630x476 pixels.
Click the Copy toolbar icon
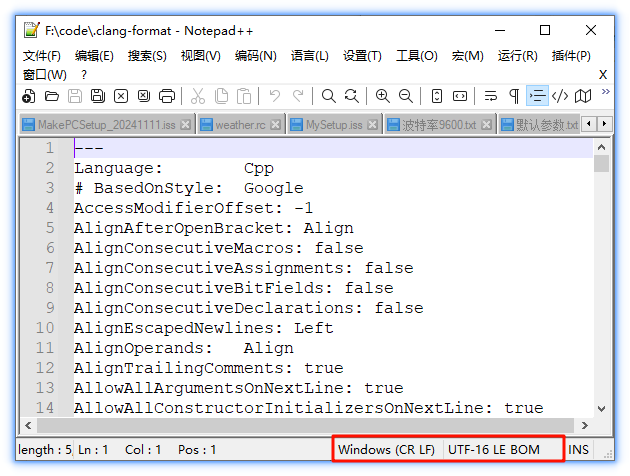pyautogui.click(x=221, y=96)
